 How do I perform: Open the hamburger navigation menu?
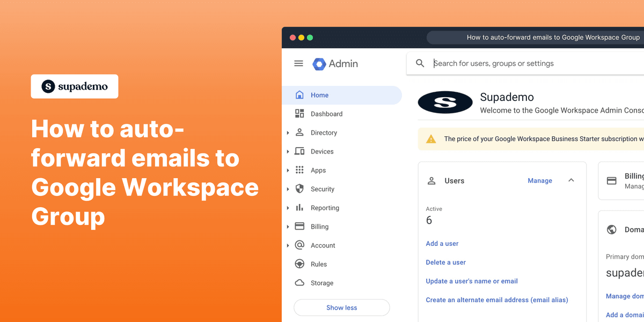298,63
